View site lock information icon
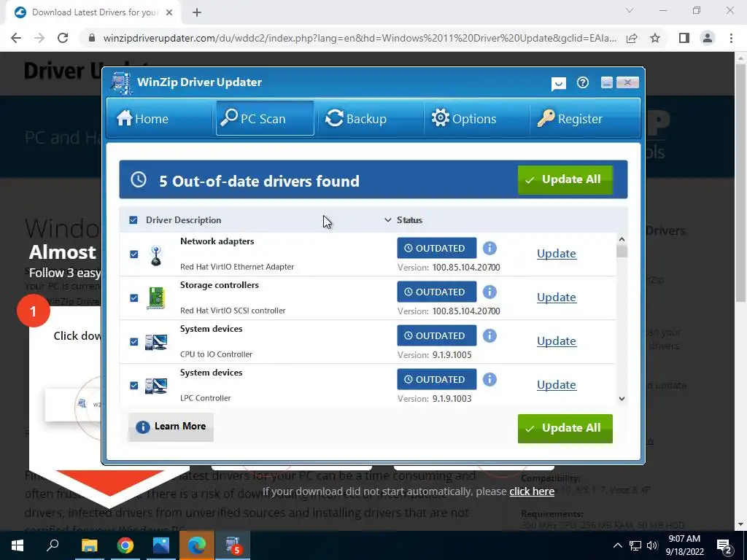Image resolution: width=747 pixels, height=560 pixels. 92,38
